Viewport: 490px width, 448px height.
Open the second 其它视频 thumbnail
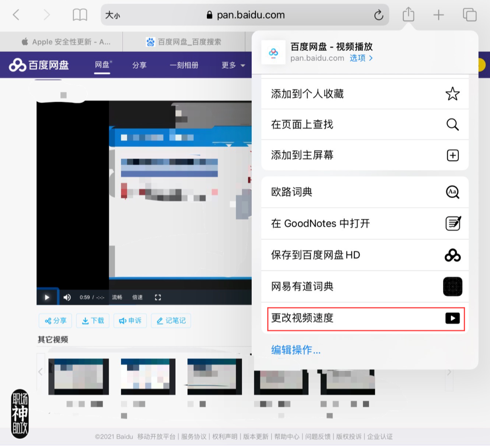click(x=148, y=377)
